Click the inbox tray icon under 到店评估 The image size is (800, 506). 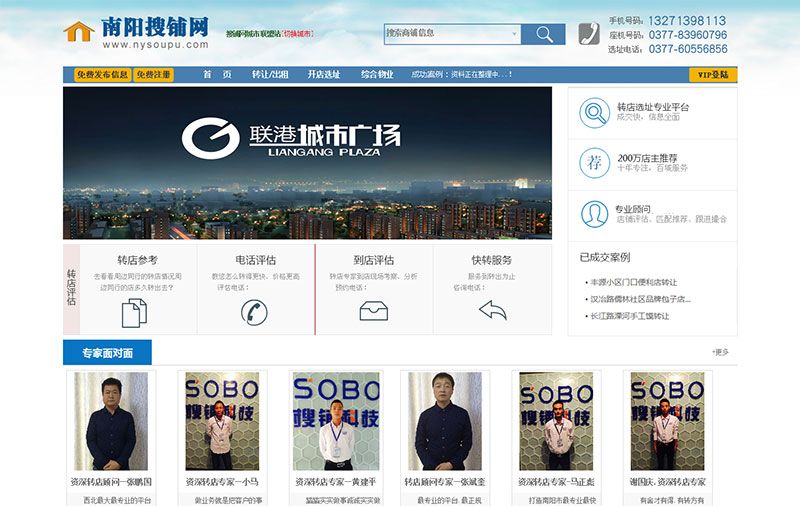tap(373, 311)
